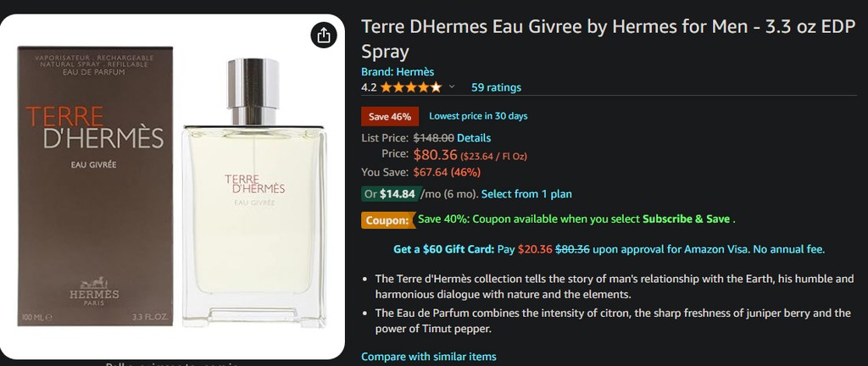Click the 4.2 rating number
The height and width of the screenshot is (366, 868).
tap(369, 87)
